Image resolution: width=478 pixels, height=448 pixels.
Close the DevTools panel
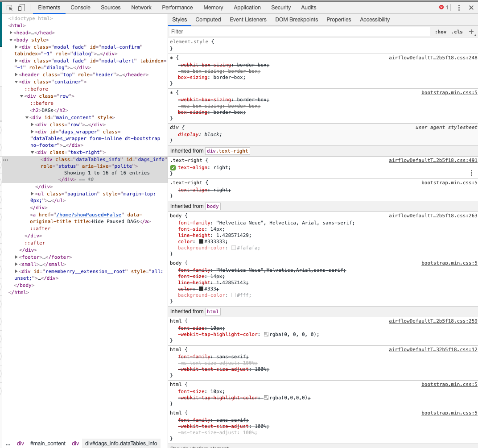(x=471, y=8)
